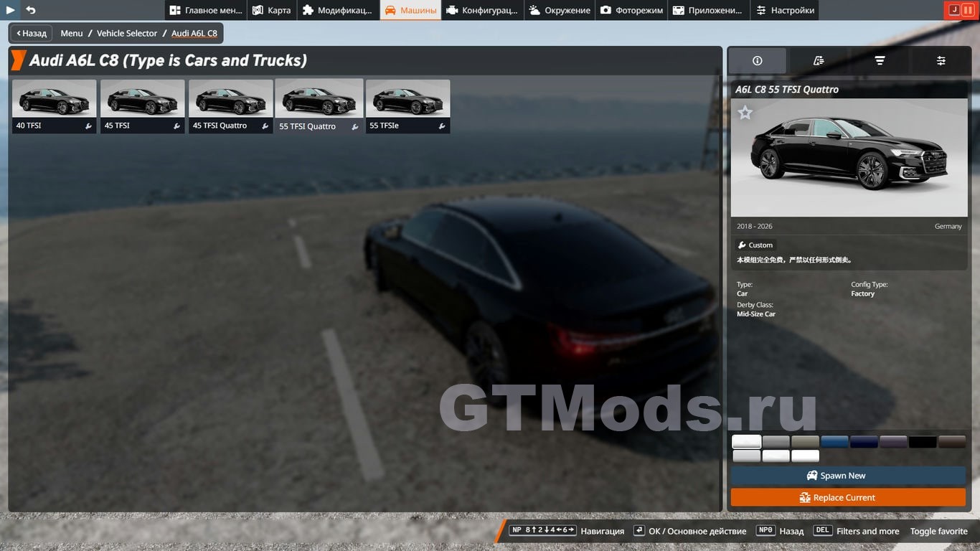Select the blue paint color swatch
The image size is (980, 551).
(834, 442)
